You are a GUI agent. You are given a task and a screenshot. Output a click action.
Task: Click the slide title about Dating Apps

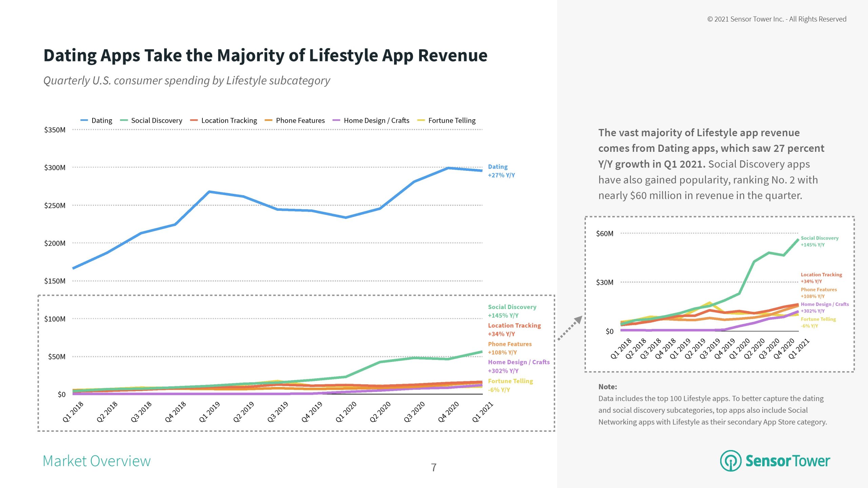click(x=265, y=55)
